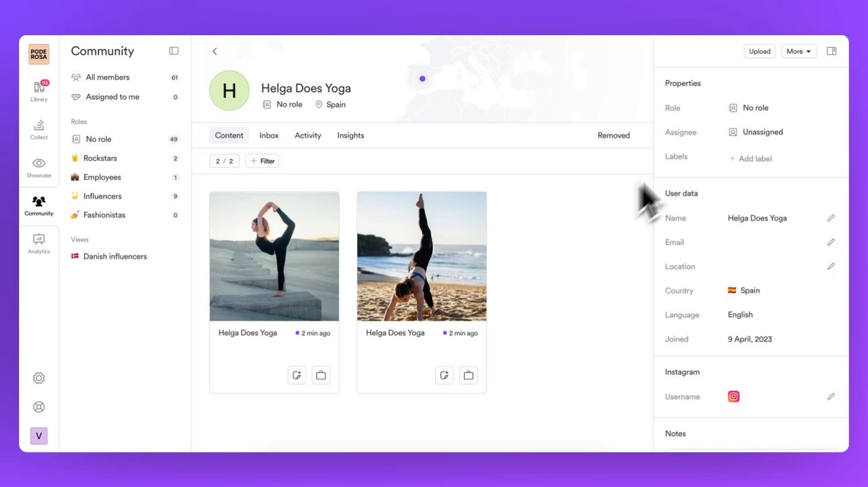Screen dimensions: 868x487
Task: Open the Analytics section
Action: pos(39,243)
